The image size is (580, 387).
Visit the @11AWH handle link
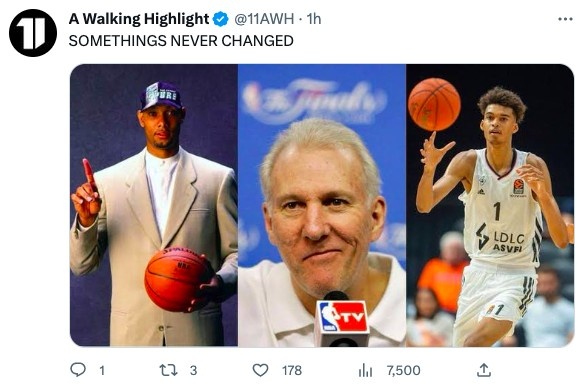coord(264,19)
